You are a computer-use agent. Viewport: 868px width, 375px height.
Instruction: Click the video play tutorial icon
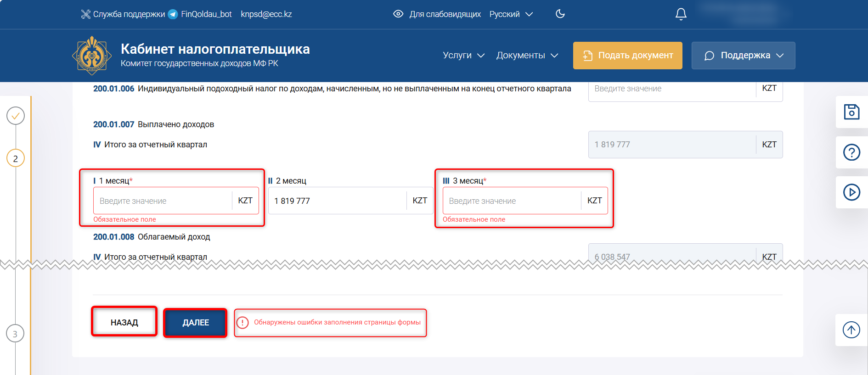[851, 192]
